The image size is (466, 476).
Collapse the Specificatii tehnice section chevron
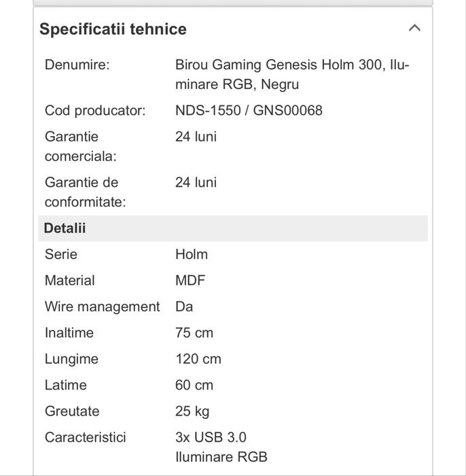[415, 29]
